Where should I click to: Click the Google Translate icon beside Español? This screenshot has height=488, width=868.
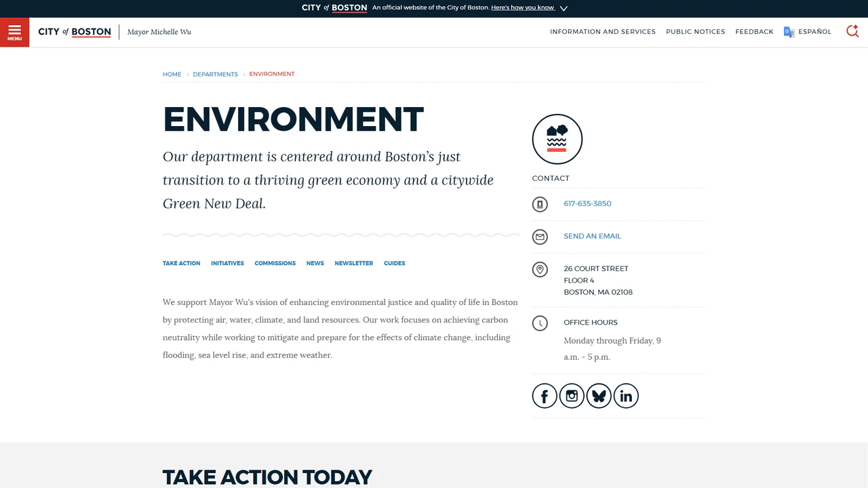pyautogui.click(x=789, y=32)
